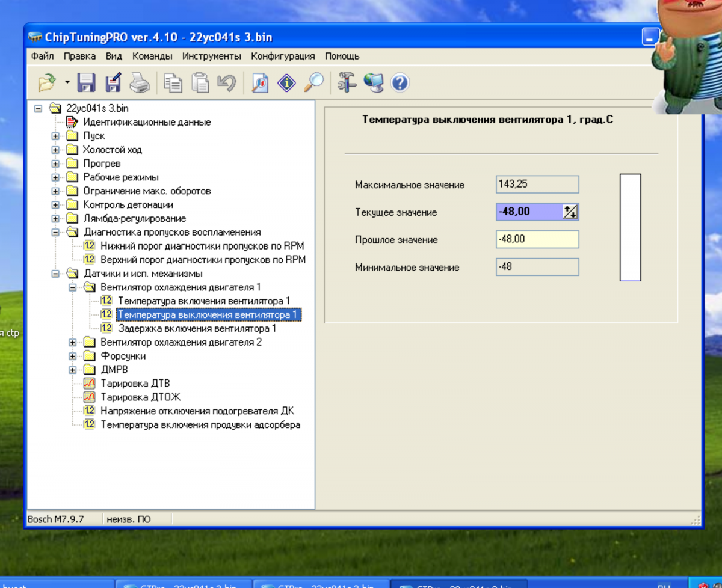Image resolution: width=722 pixels, height=588 pixels.
Task: Open the Конфигурация menu
Action: coord(283,56)
